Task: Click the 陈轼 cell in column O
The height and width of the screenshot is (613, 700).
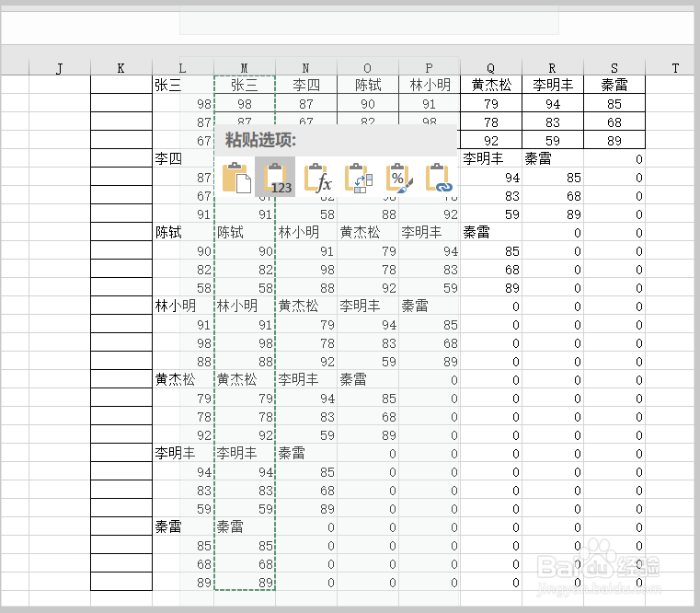Action: coord(368,85)
